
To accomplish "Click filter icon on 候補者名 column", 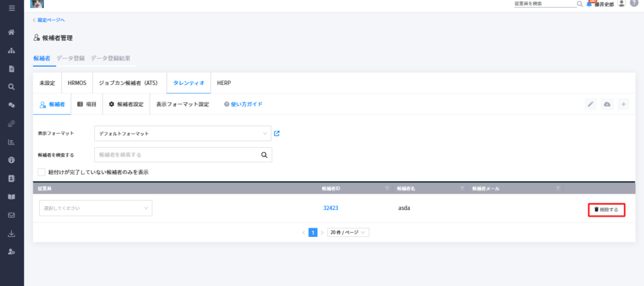I will pyautogui.click(x=462, y=189).
